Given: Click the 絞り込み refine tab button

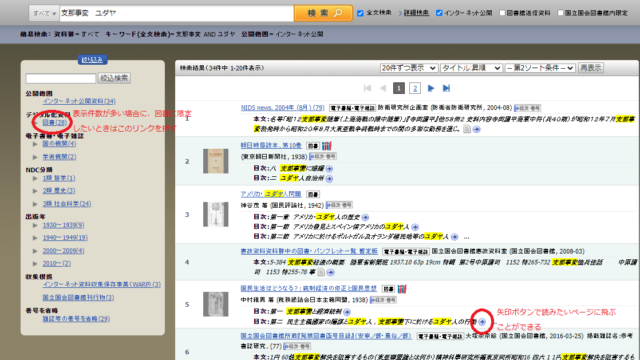Looking at the screenshot, I should (93, 60).
